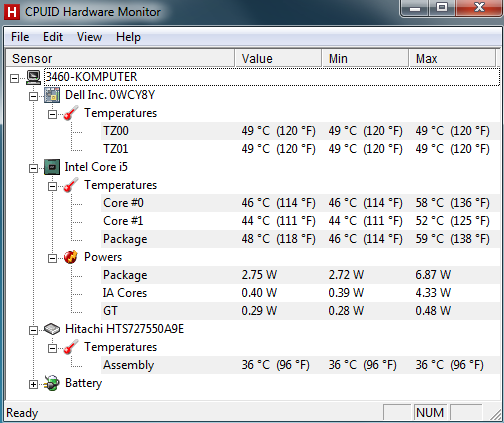Click the Max column header

[x=452, y=59]
